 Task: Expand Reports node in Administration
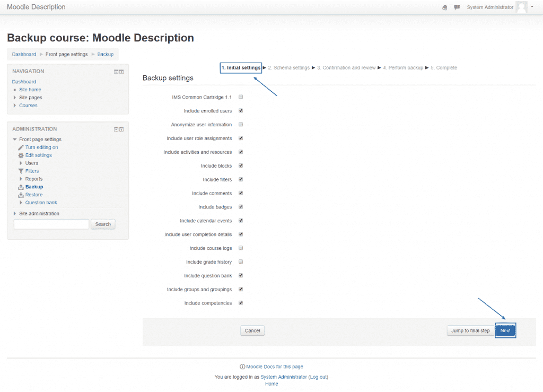click(x=21, y=179)
